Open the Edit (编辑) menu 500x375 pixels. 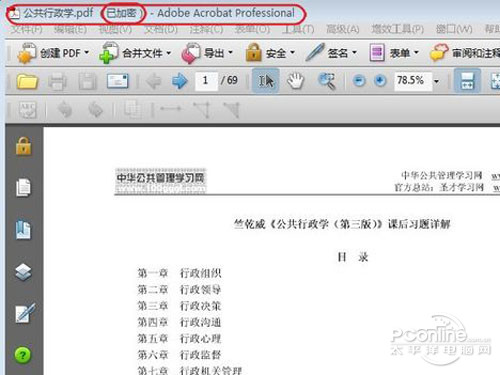71,29
